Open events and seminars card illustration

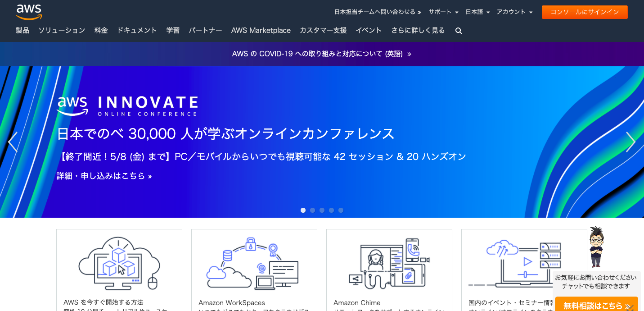[x=514, y=263]
